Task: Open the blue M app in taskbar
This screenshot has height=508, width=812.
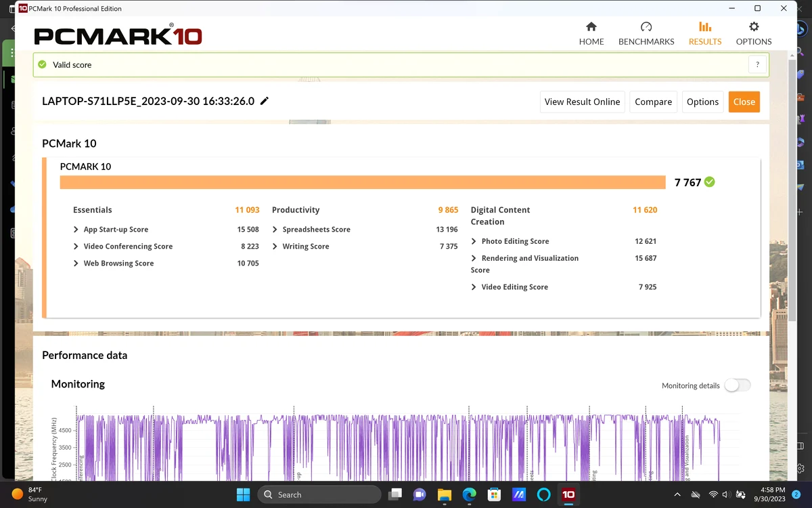Action: point(519,494)
